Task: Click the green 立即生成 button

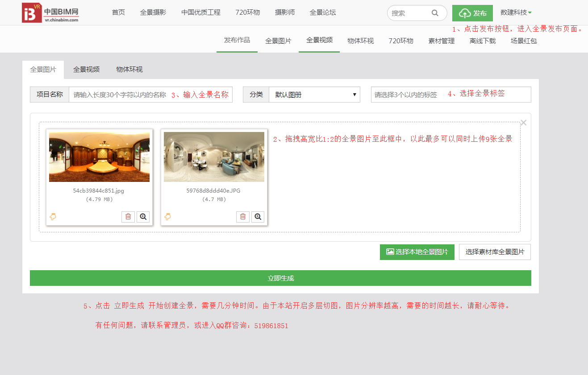Action: (x=280, y=278)
